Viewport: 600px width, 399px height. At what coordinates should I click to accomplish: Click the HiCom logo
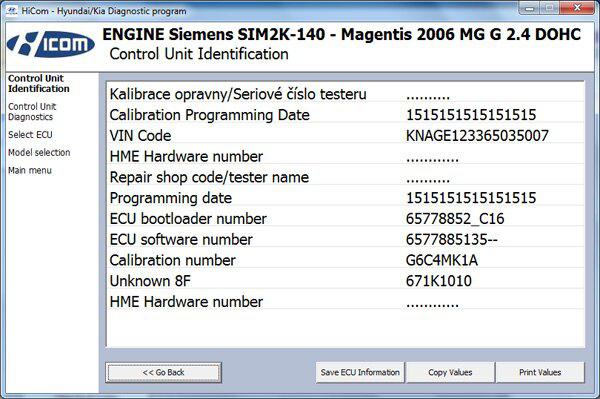click(x=51, y=44)
